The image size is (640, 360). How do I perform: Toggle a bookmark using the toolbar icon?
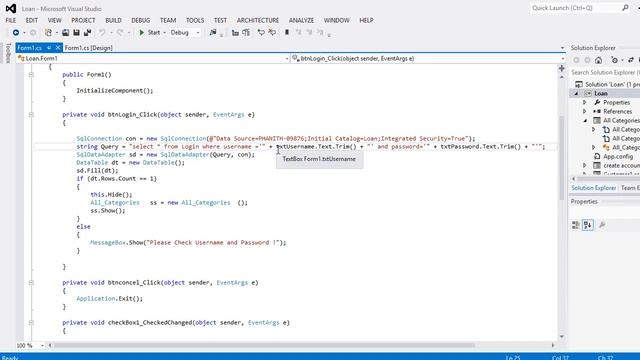pyautogui.click(x=287, y=32)
